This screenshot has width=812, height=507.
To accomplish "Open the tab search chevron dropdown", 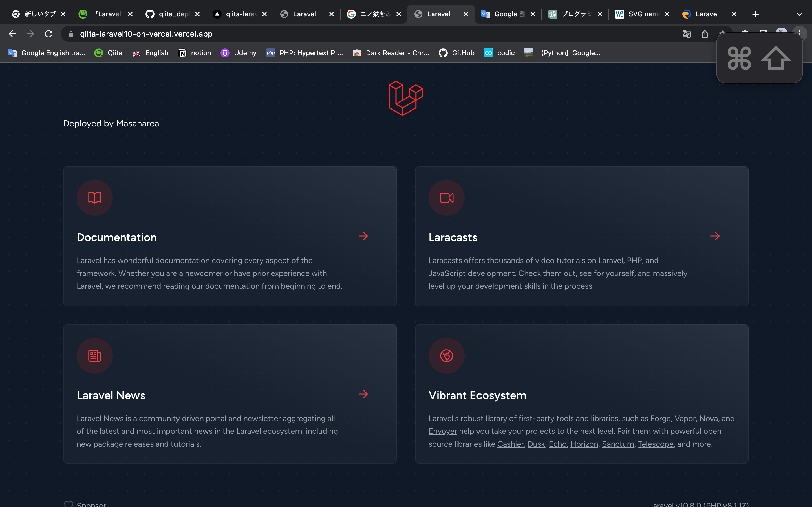I will point(800,14).
